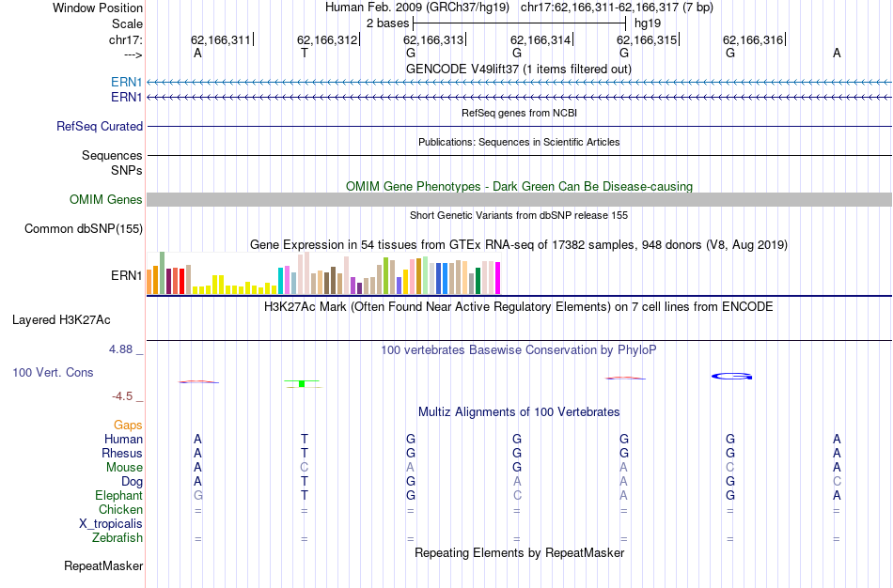The width and height of the screenshot is (893, 588).
Task: Open the 100 Vert. Cons label
Action: click(53, 372)
